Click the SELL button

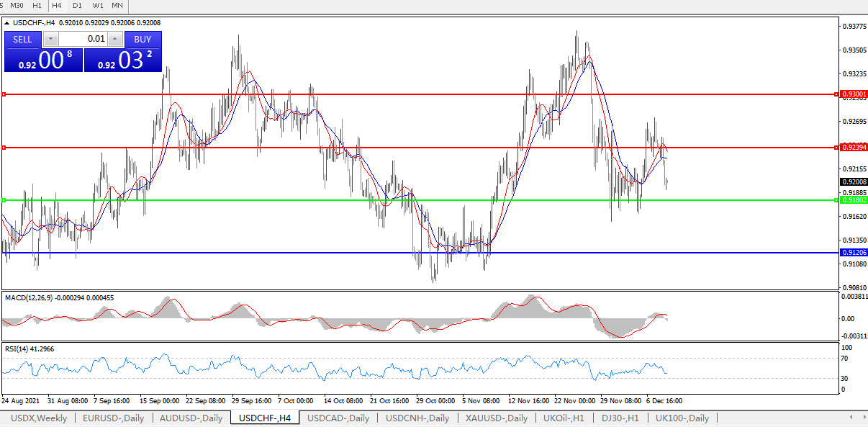click(22, 40)
